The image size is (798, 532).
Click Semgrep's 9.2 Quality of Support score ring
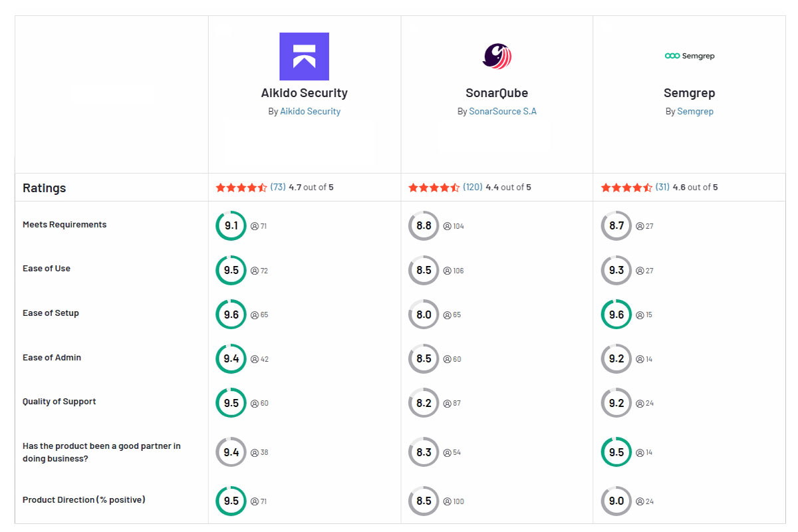[x=616, y=403]
